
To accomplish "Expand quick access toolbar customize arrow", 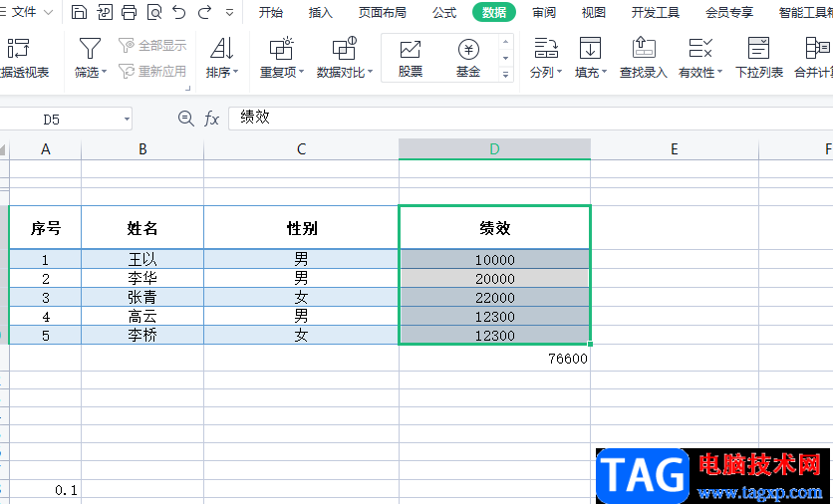I will coord(229,13).
